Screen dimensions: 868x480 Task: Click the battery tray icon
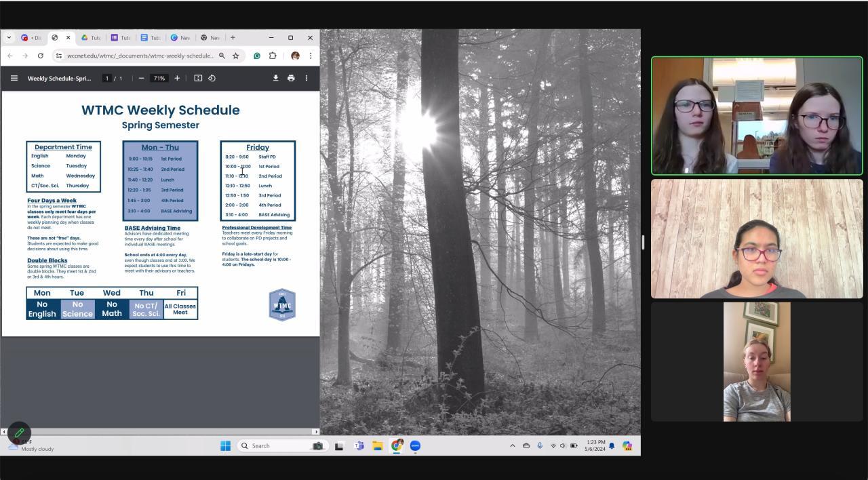coord(574,445)
